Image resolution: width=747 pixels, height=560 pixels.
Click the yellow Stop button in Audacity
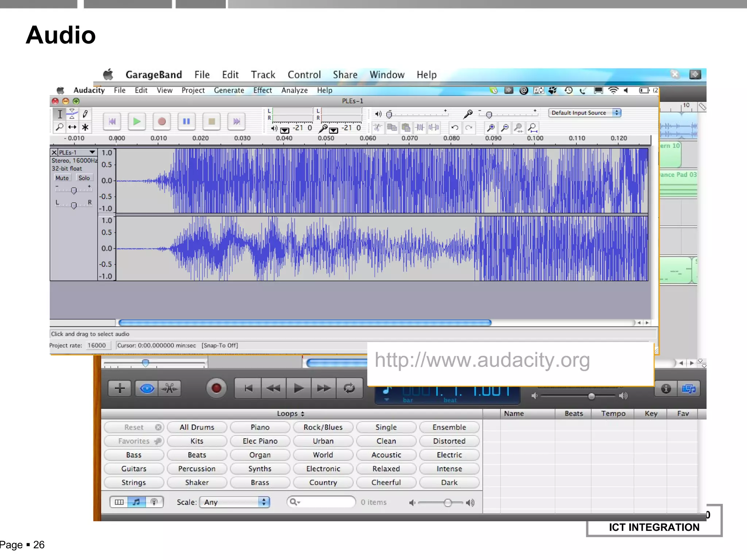(211, 121)
